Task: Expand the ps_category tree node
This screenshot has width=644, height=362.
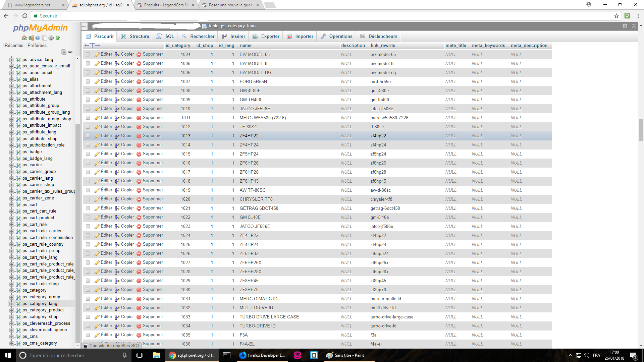Action: pos(12,291)
